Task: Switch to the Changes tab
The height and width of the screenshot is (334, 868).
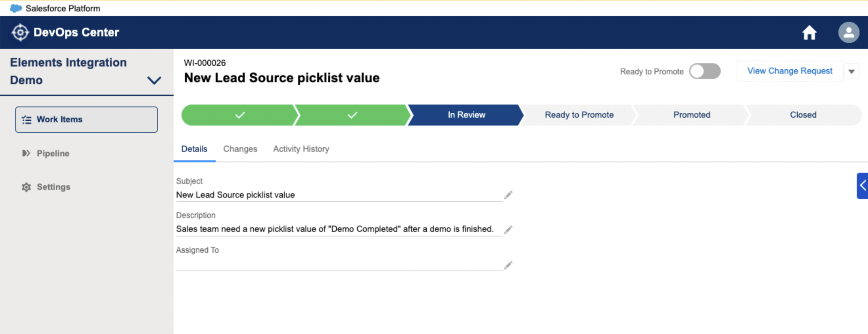Action: coord(240,149)
